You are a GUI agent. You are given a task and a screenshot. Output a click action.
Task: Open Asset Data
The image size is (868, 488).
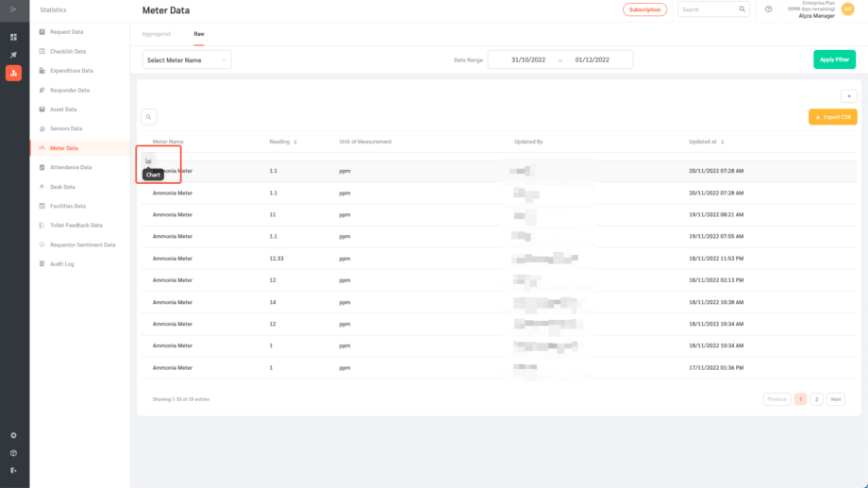[x=63, y=109]
